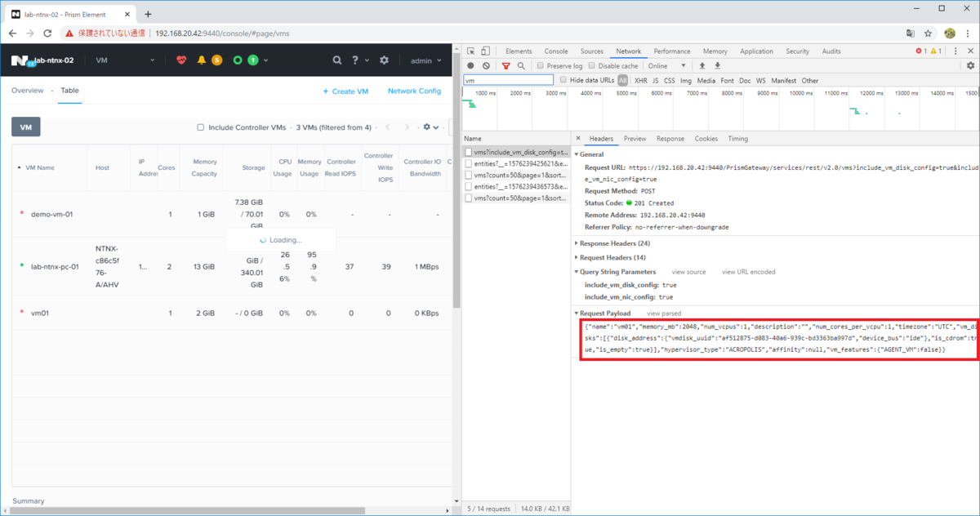The image size is (980, 516).
Task: Click the VM entity type button
Action: point(26,127)
